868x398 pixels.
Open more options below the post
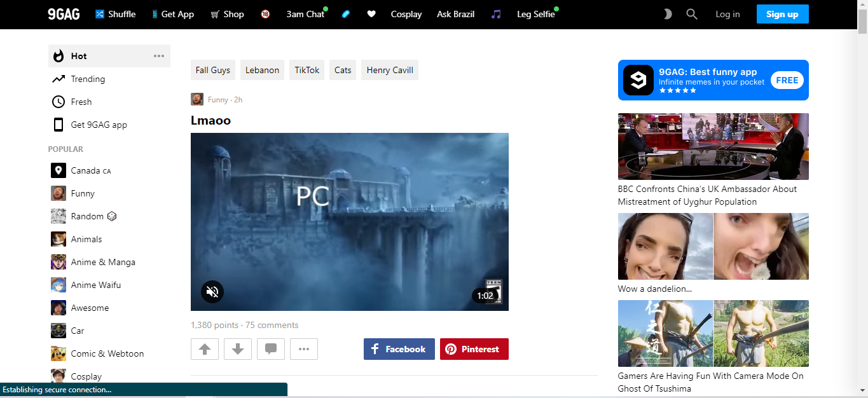coord(304,349)
